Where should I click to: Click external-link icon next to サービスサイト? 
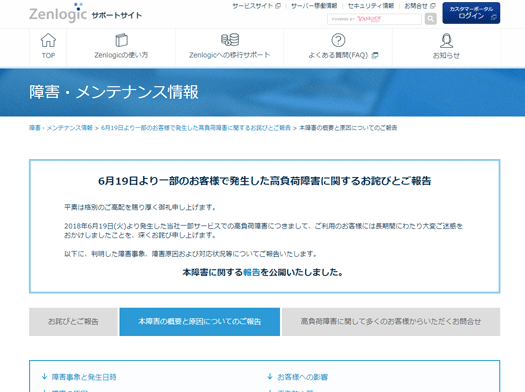click(x=278, y=6)
